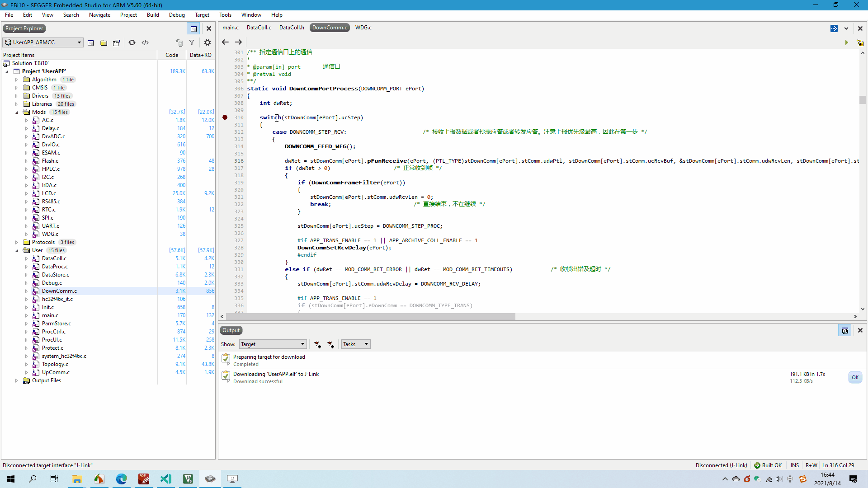Image resolution: width=868 pixels, height=488 pixels.
Task: Click the new project window icon in Project Explorer toolbar
Action: point(90,42)
